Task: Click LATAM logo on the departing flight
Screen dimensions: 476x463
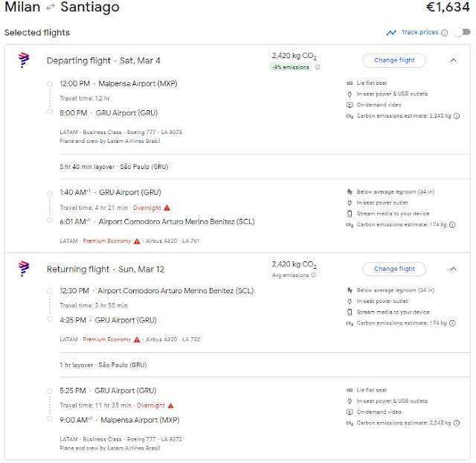Action: (x=24, y=60)
